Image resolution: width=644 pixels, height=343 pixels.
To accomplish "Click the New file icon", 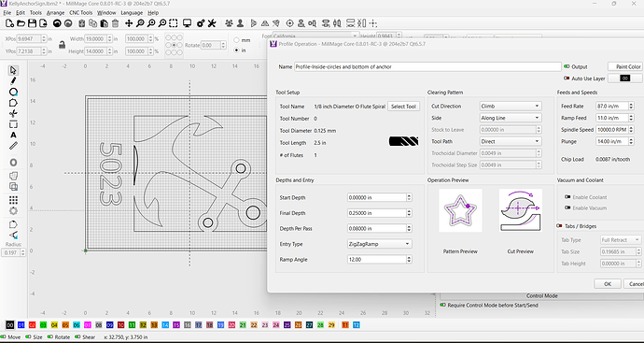I will 9,23.
